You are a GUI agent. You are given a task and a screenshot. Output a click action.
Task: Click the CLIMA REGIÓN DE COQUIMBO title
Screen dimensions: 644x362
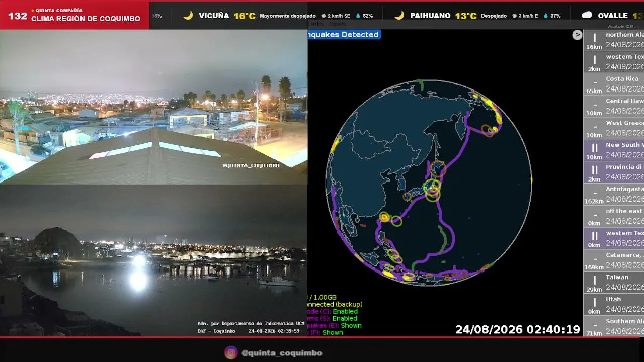pyautogui.click(x=86, y=19)
